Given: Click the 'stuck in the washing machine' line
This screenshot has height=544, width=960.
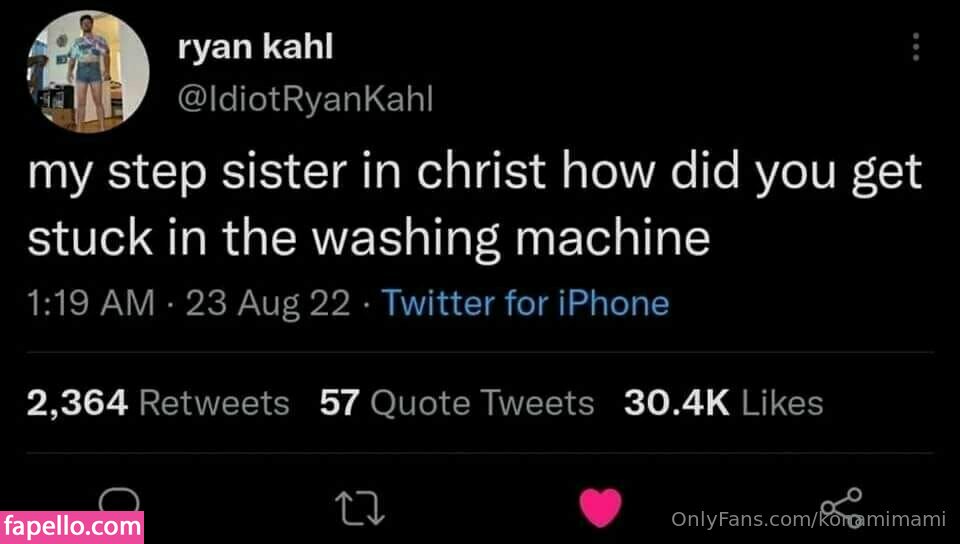Looking at the screenshot, I should coord(368,238).
